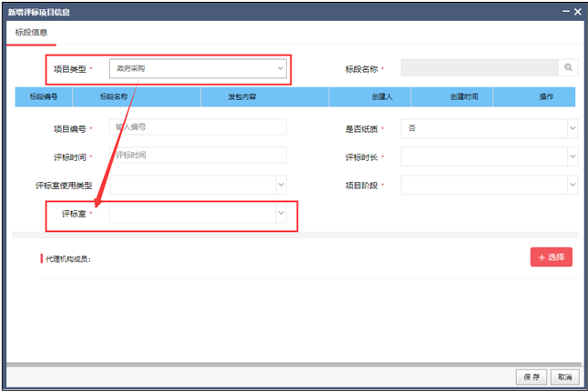
Task: Click into the 项目编号 input field
Action: [198, 127]
